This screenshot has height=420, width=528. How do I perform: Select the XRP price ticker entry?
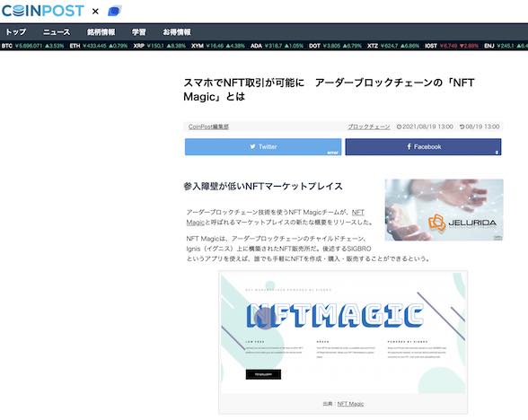coord(159,46)
